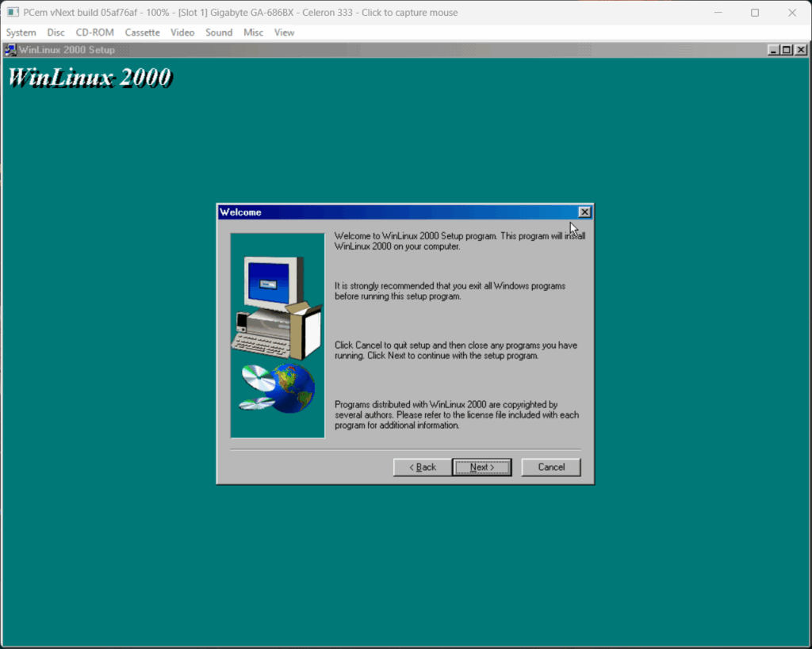812x649 pixels.
Task: Click the globe and CDs graphic
Action: 278,387
